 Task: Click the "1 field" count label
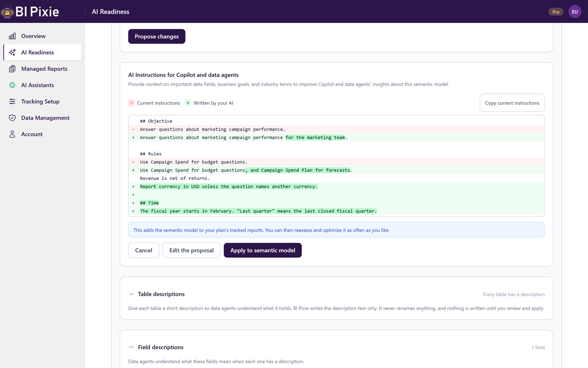[x=538, y=347]
